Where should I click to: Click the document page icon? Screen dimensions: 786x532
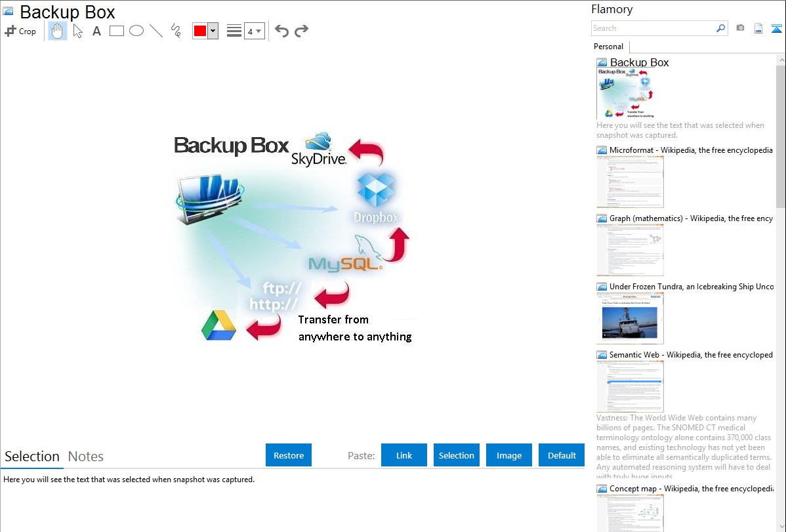pyautogui.click(x=758, y=28)
